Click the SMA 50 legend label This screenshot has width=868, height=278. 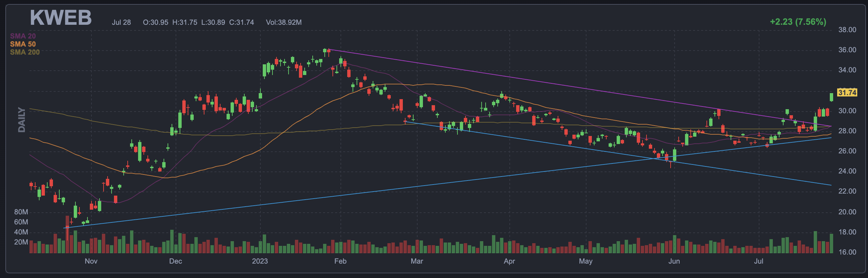click(22, 44)
